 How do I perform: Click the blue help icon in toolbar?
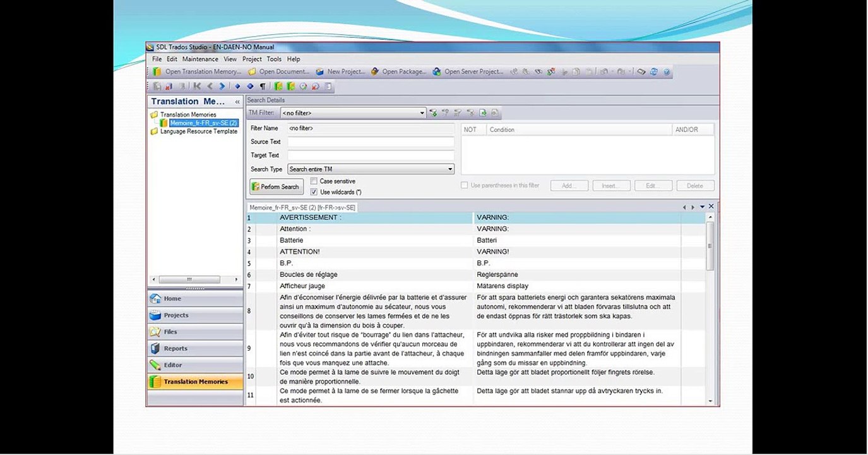coord(666,72)
